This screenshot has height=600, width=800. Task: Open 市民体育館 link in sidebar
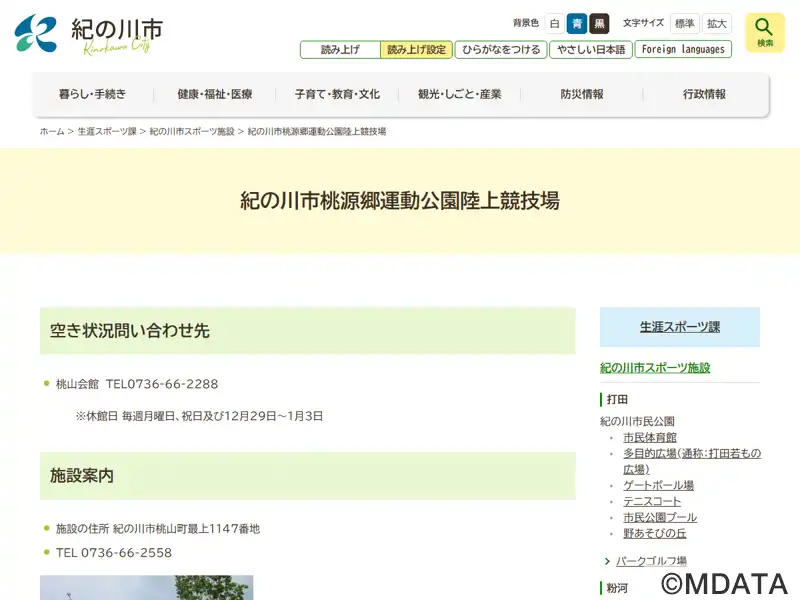[x=650, y=438]
